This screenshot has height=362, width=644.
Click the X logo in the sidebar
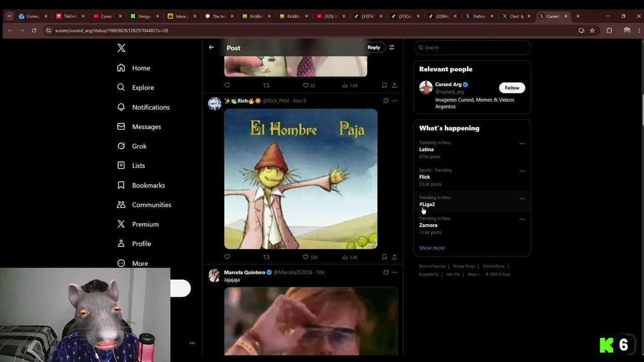[x=121, y=48]
